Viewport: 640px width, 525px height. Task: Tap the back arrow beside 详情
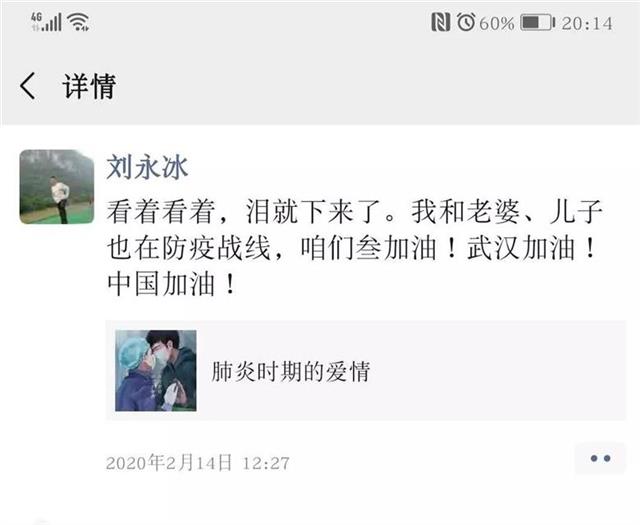pyautogui.click(x=28, y=86)
